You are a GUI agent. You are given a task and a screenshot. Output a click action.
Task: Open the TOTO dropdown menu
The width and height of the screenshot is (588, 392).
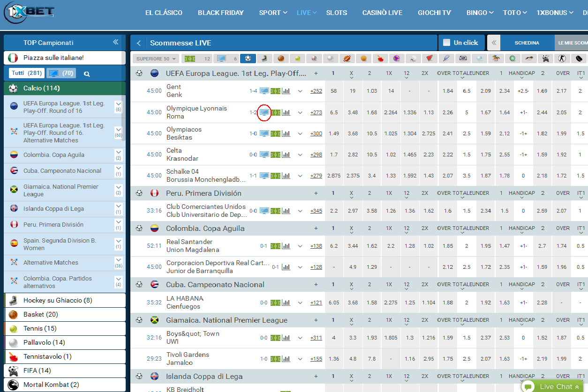click(x=515, y=13)
